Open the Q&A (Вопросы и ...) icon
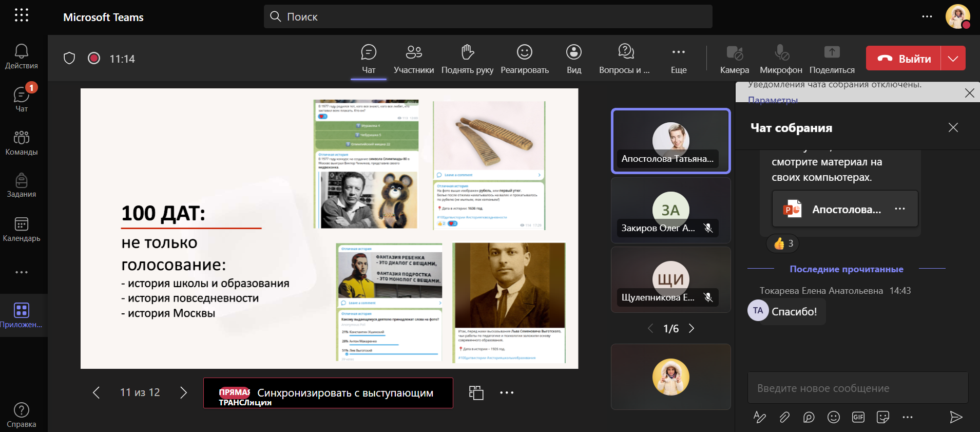 coord(625,59)
